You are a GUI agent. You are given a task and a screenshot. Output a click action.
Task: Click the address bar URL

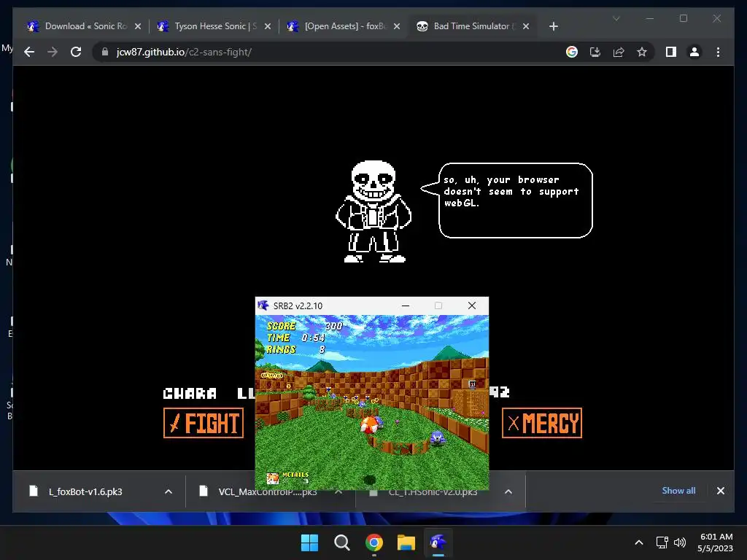tap(184, 52)
